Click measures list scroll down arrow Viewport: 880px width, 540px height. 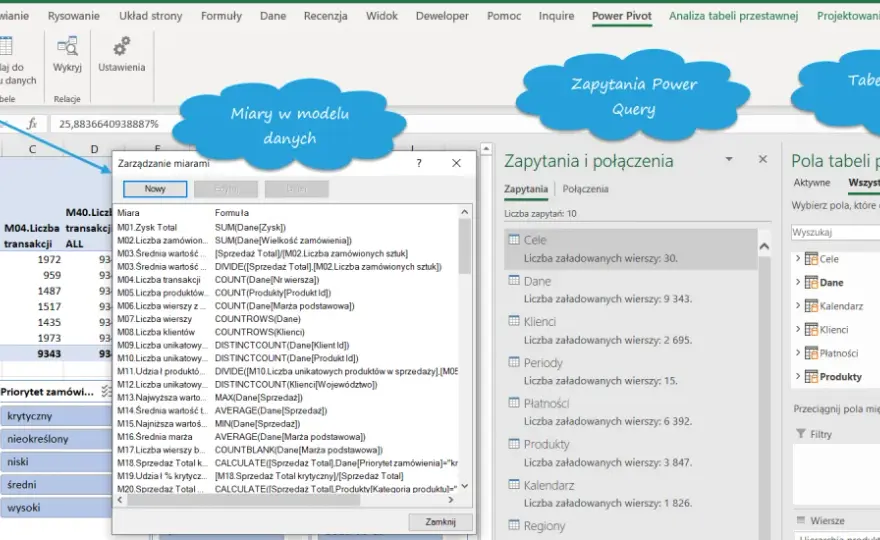(465, 487)
